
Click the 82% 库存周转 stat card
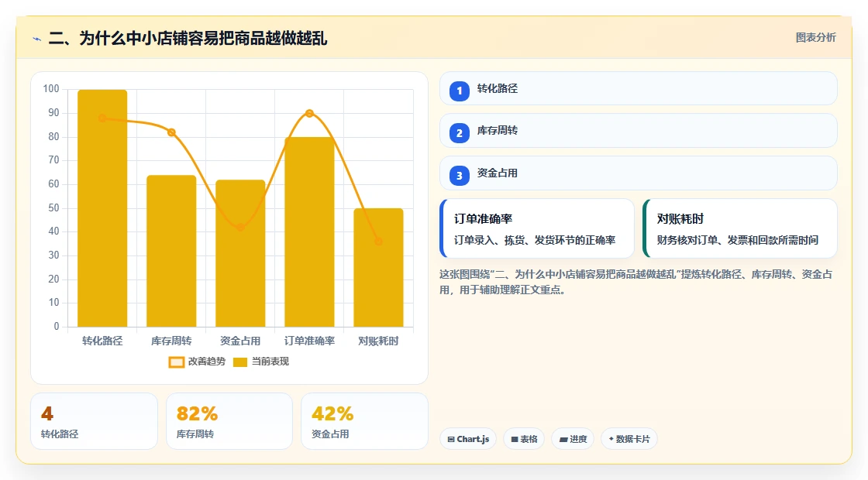coord(229,421)
